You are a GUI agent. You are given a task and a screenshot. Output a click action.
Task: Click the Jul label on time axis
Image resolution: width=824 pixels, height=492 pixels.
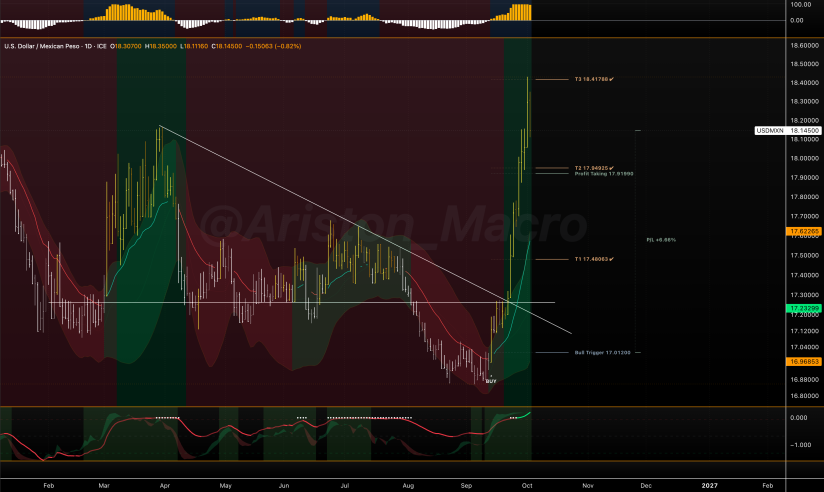pos(345,486)
